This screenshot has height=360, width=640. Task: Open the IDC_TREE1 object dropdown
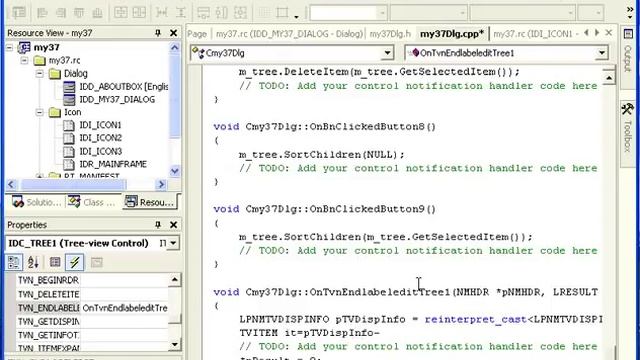coord(173,243)
